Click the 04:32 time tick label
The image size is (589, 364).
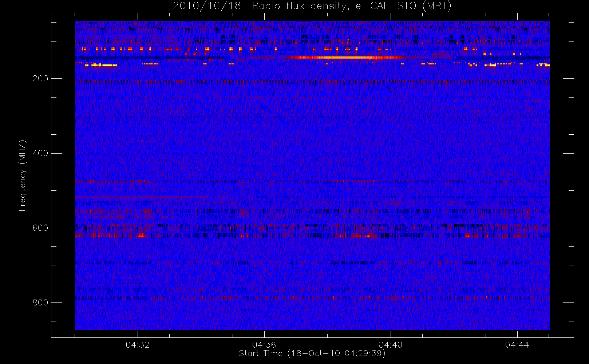coord(138,345)
